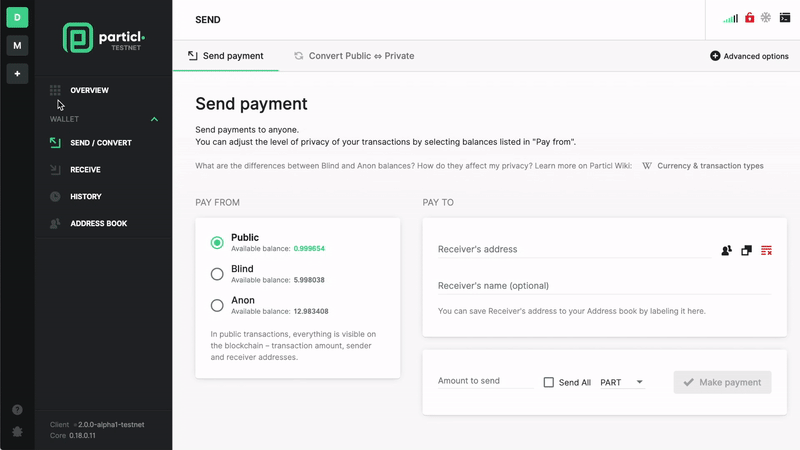Enable the Send All checkbox
Viewport: 800px width, 450px height.
[x=548, y=382]
